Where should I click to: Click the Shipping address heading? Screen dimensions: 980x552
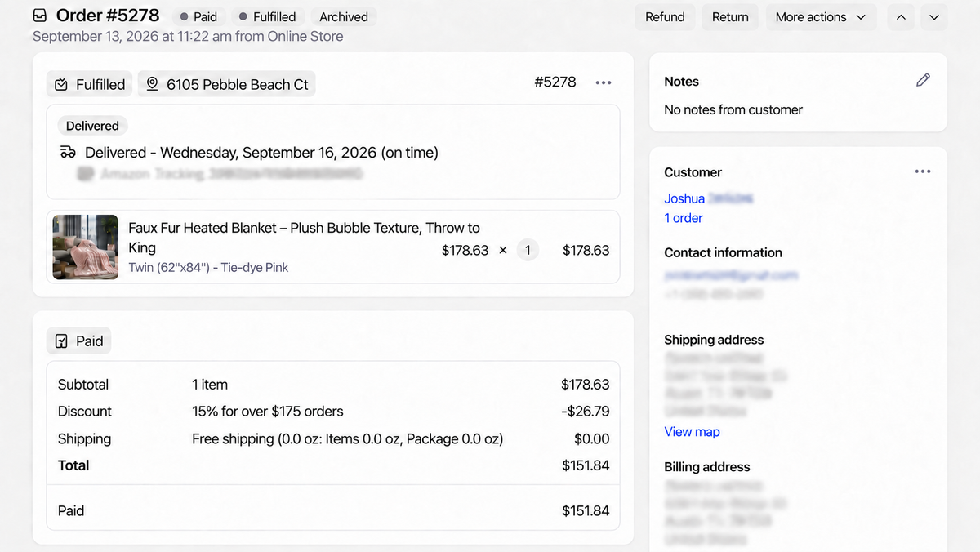pos(714,340)
